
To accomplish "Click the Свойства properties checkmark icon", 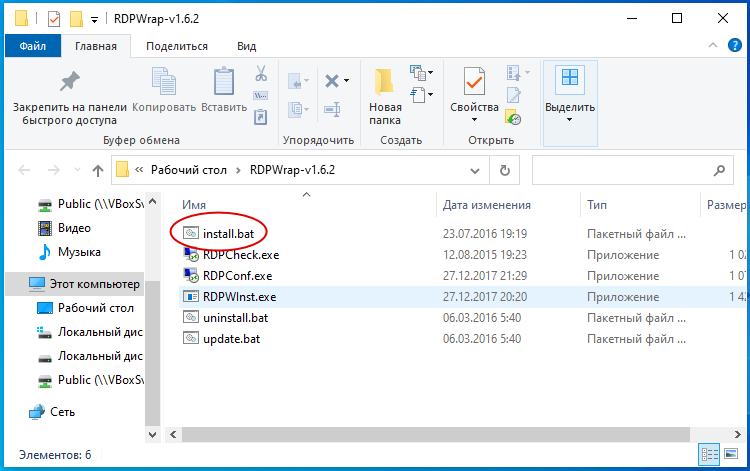I will point(474,81).
